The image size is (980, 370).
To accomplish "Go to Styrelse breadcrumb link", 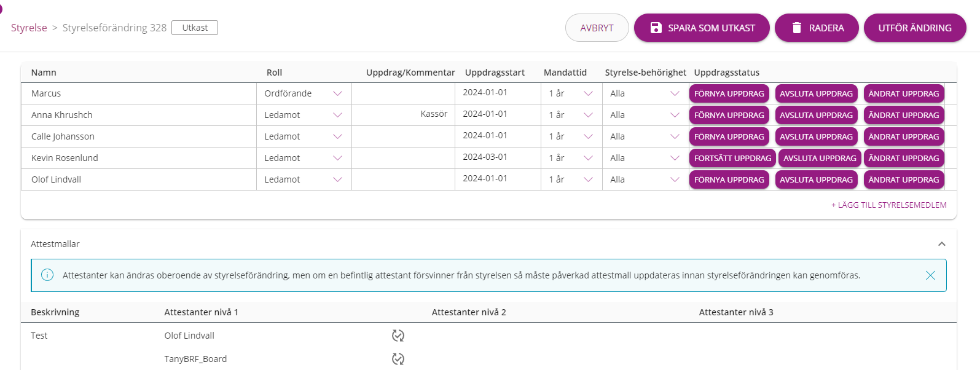I will click(x=29, y=28).
